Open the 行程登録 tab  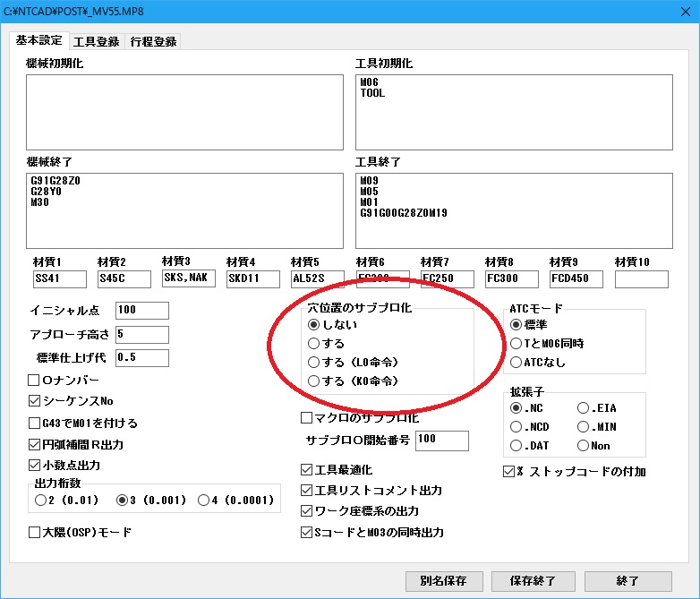click(x=153, y=41)
